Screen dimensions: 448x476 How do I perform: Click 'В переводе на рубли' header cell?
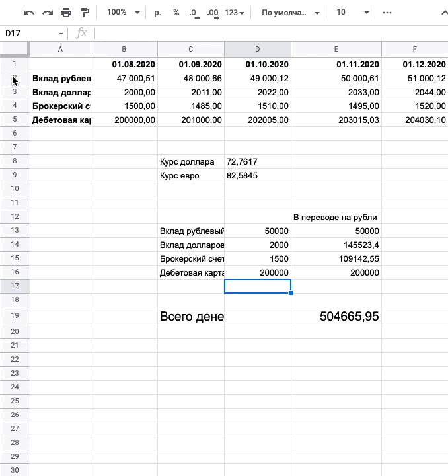336,217
